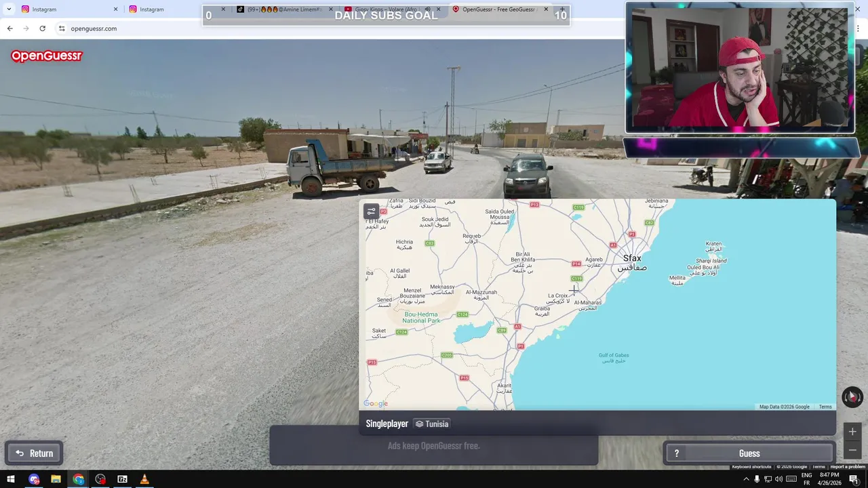The width and height of the screenshot is (868, 488).
Task: Click the Tunisia map label badge
Action: pyautogui.click(x=432, y=424)
